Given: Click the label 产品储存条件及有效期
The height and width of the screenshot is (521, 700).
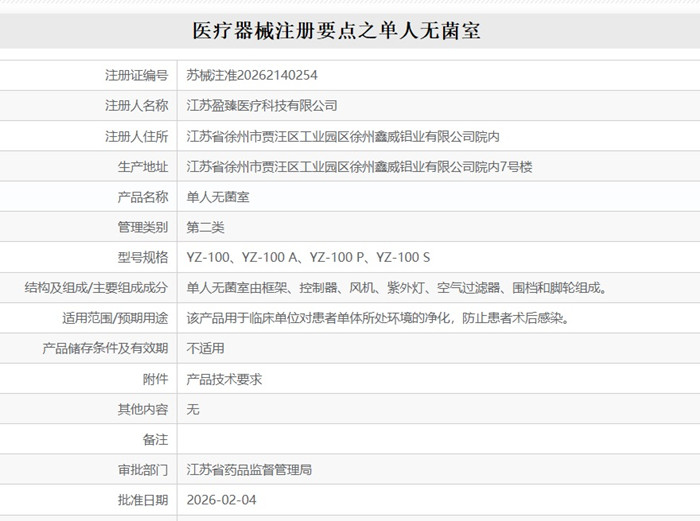Looking at the screenshot, I should pos(105,349).
